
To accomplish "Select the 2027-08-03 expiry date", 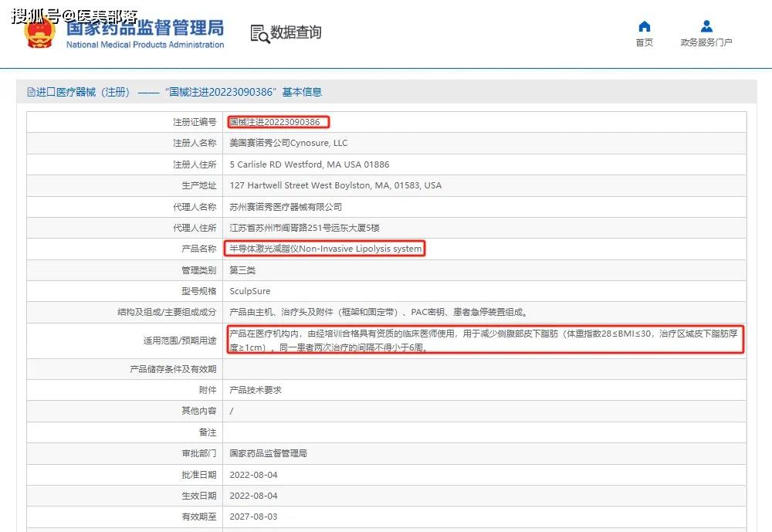I will click(x=253, y=517).
